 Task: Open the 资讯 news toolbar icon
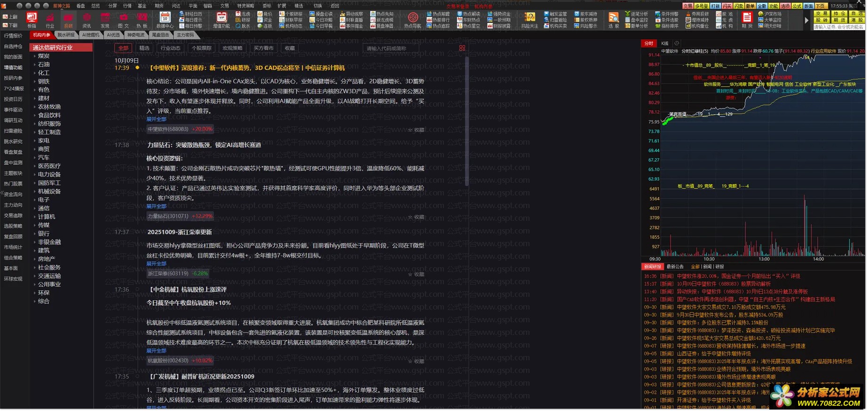pos(87,20)
